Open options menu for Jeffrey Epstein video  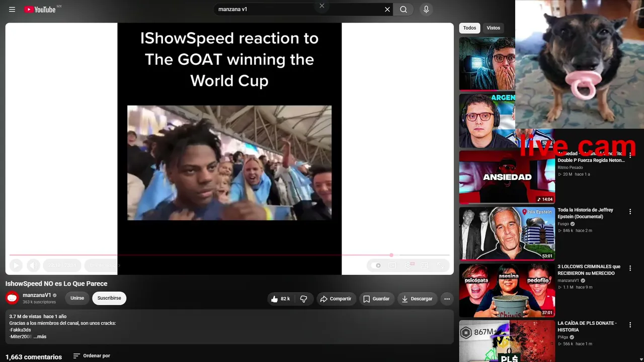click(630, 212)
